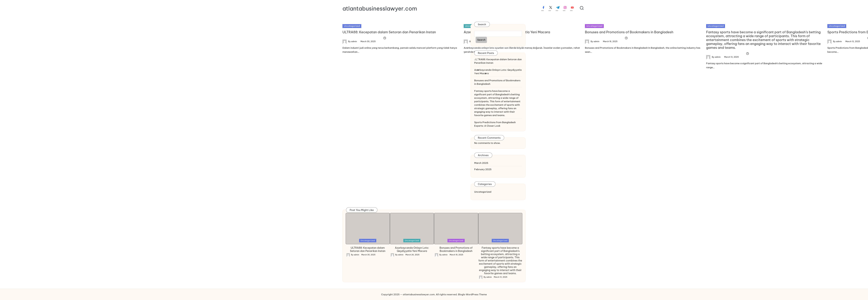Click admin avatar beside March 13, 2025 in Post You Might Like
Viewport: 868px width, 300px height.
coord(481,277)
